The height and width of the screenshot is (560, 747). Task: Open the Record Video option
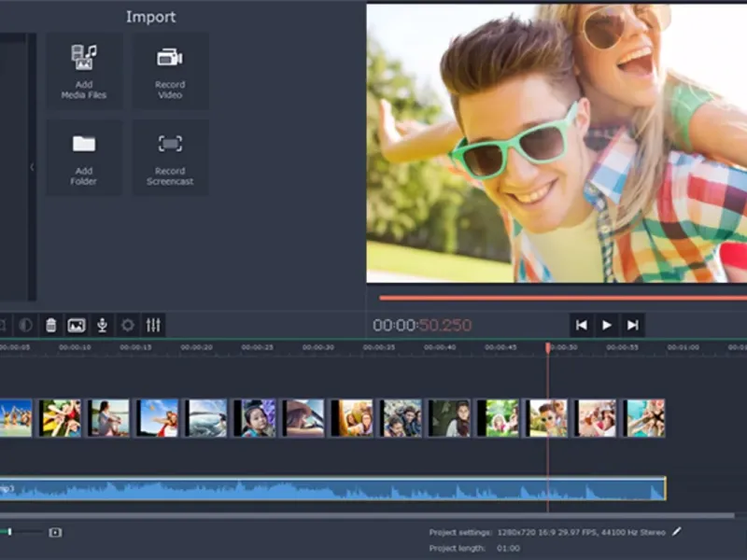pyautogui.click(x=170, y=71)
